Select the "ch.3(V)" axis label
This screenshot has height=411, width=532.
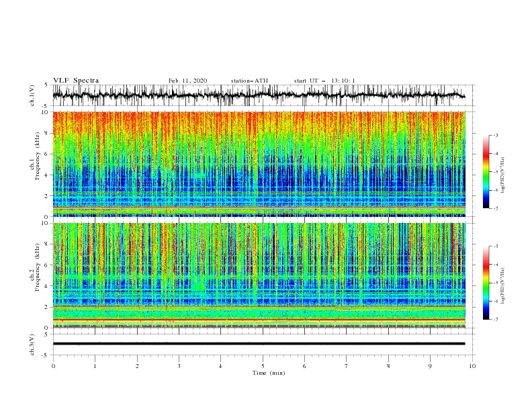[32, 345]
